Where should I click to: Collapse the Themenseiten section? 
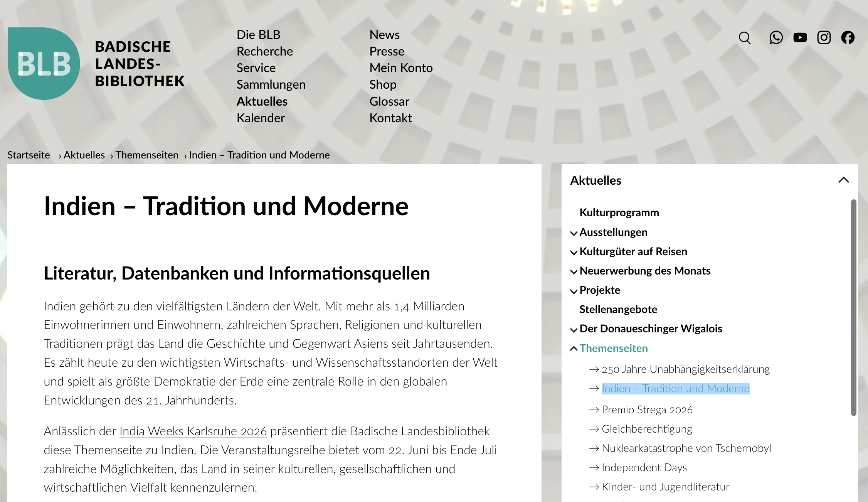(x=574, y=349)
